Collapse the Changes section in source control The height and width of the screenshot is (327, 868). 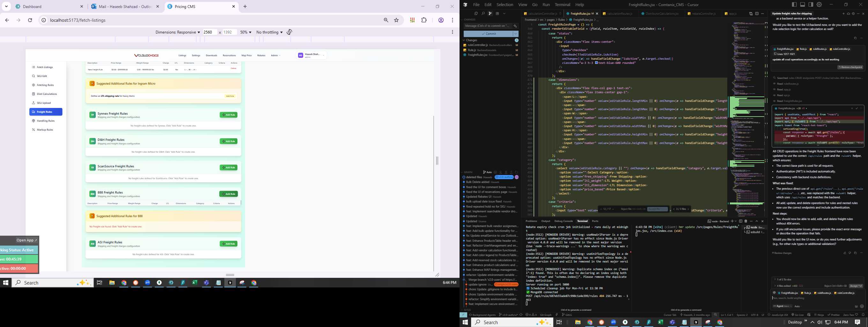(464, 40)
